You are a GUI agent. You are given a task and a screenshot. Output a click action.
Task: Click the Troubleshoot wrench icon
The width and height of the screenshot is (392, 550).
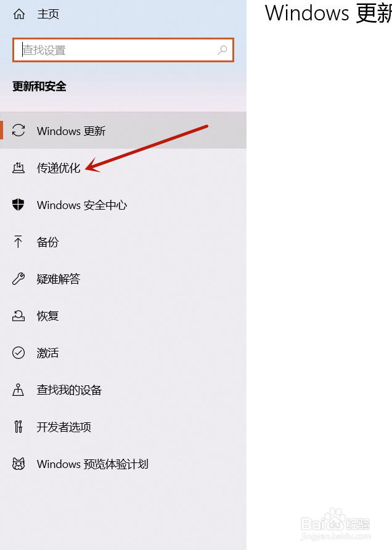pos(18,279)
